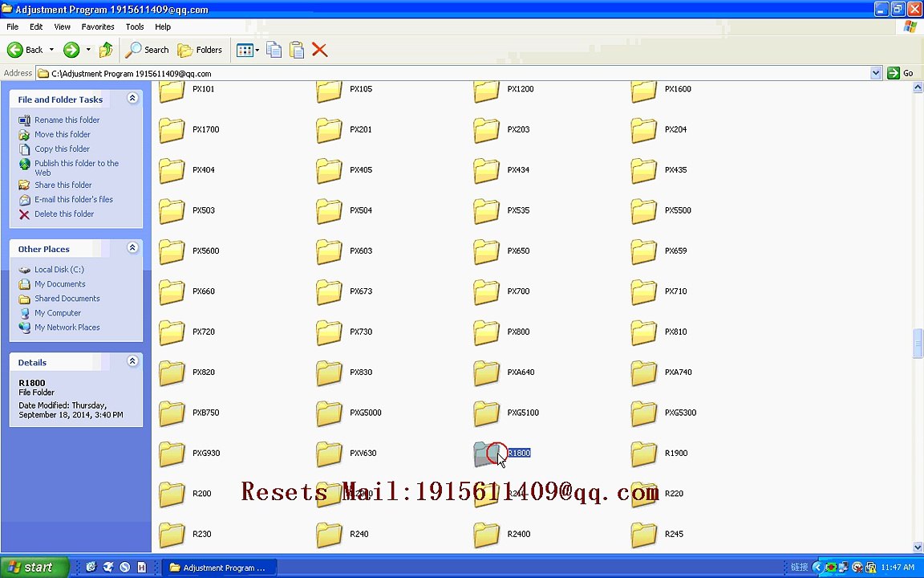The width and height of the screenshot is (924, 578).
Task: Select the PXG5100 folder icon
Action: 487,413
